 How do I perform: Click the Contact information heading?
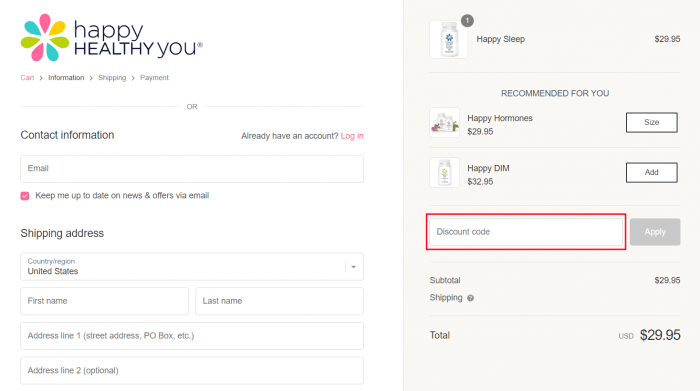click(x=67, y=135)
